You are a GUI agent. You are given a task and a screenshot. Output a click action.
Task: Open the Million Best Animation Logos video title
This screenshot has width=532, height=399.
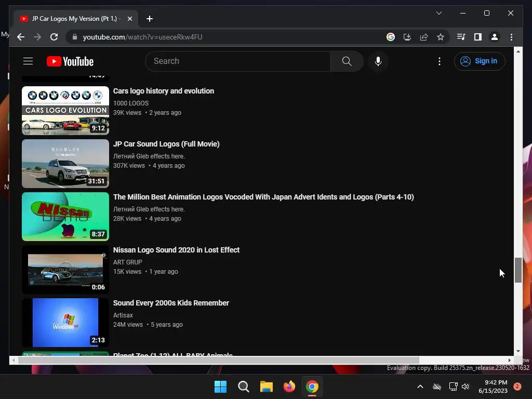point(263,197)
